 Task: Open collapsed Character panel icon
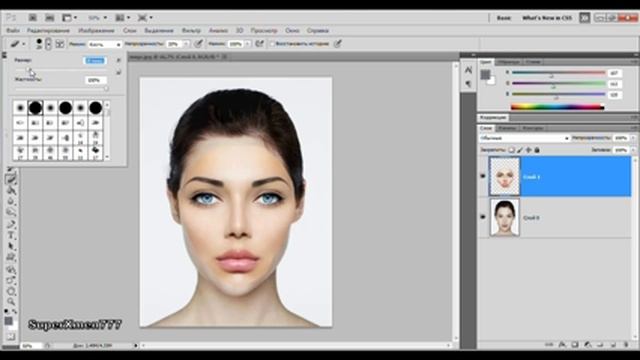[468, 70]
